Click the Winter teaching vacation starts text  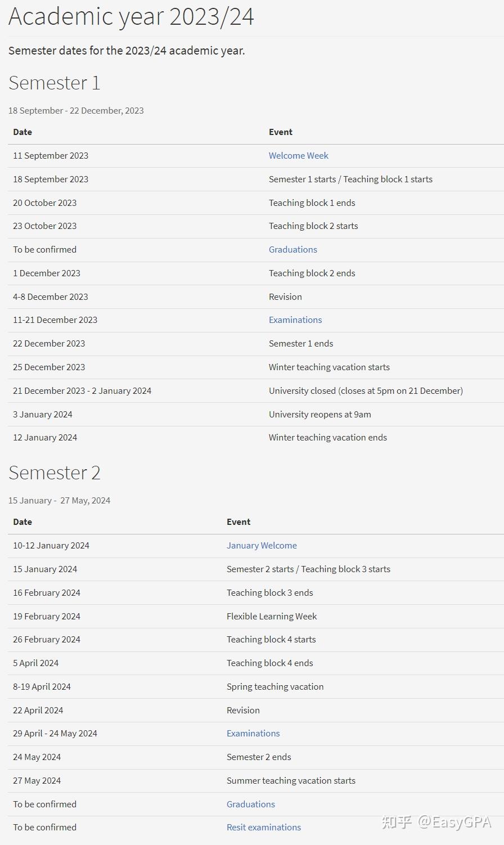coord(329,367)
